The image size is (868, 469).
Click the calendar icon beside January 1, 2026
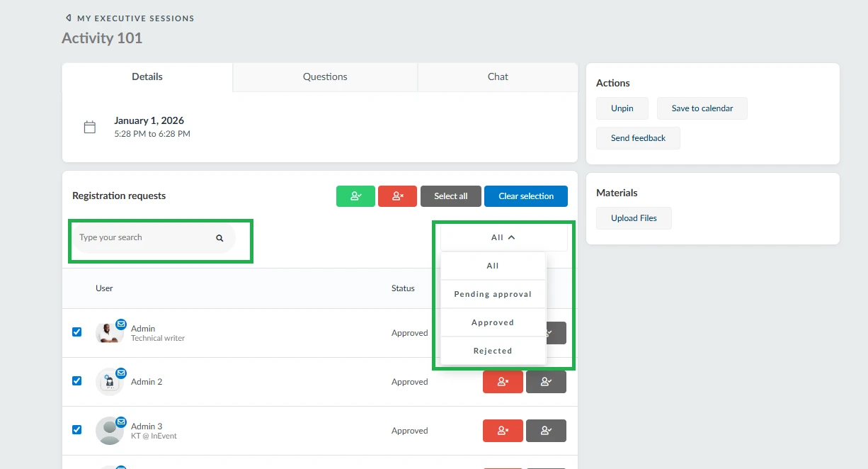point(90,127)
